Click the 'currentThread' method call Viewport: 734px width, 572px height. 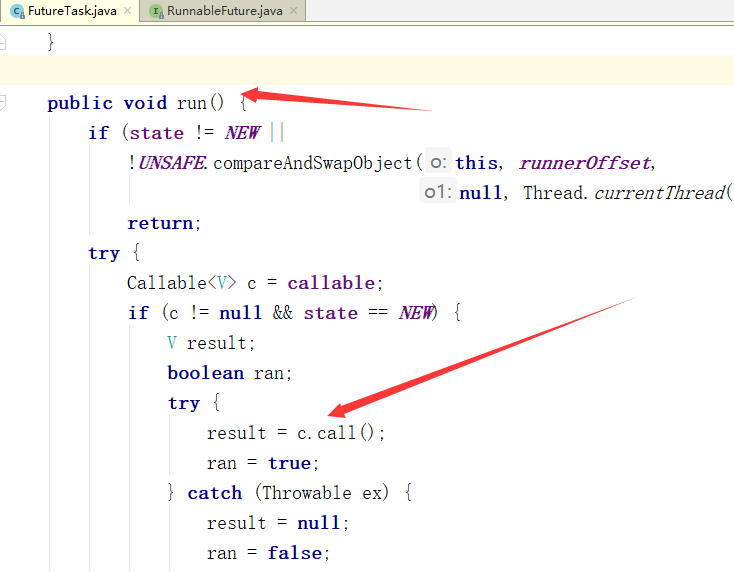659,193
